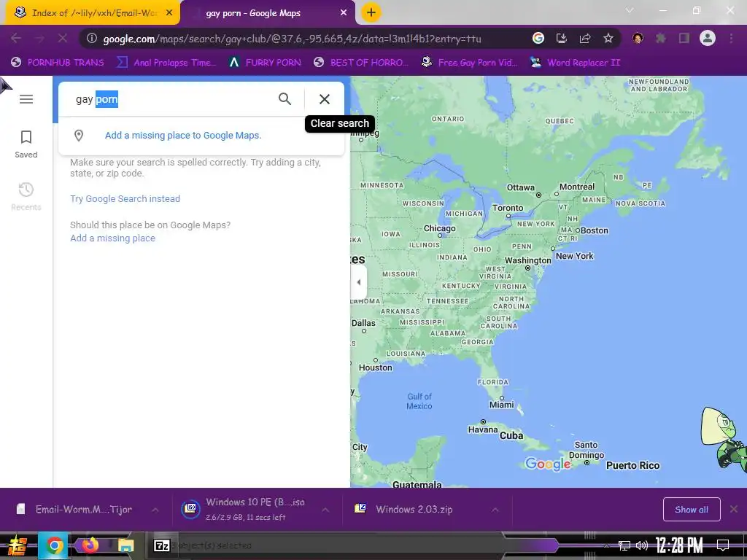Screen dimensions: 747x560
Task: Click the URL address bar text
Action: point(292,39)
